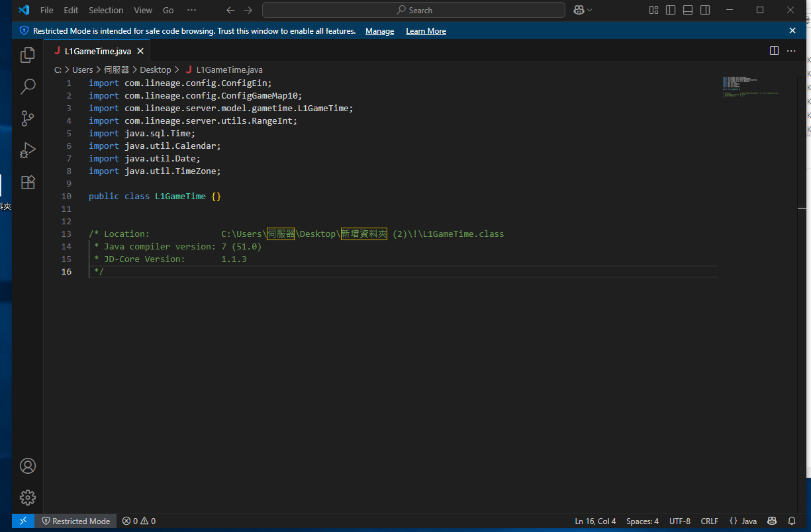This screenshot has height=532, width=811.
Task: Click the Restricted Mode status bar button
Action: pos(76,521)
